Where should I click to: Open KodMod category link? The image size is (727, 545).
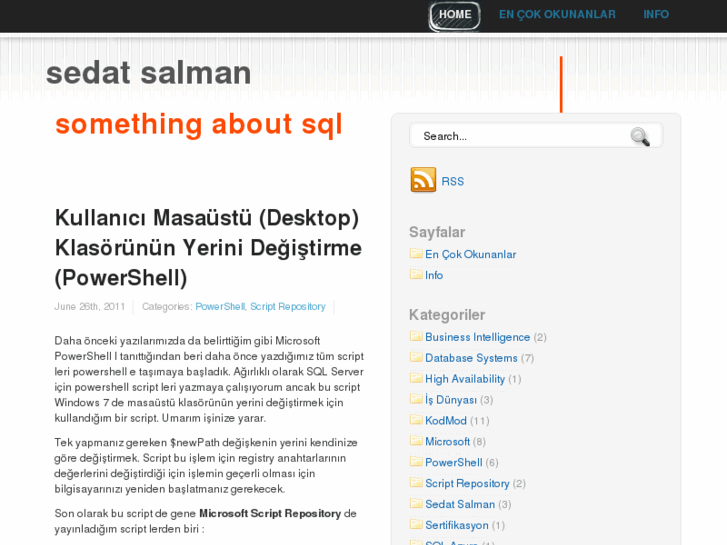pos(446,421)
